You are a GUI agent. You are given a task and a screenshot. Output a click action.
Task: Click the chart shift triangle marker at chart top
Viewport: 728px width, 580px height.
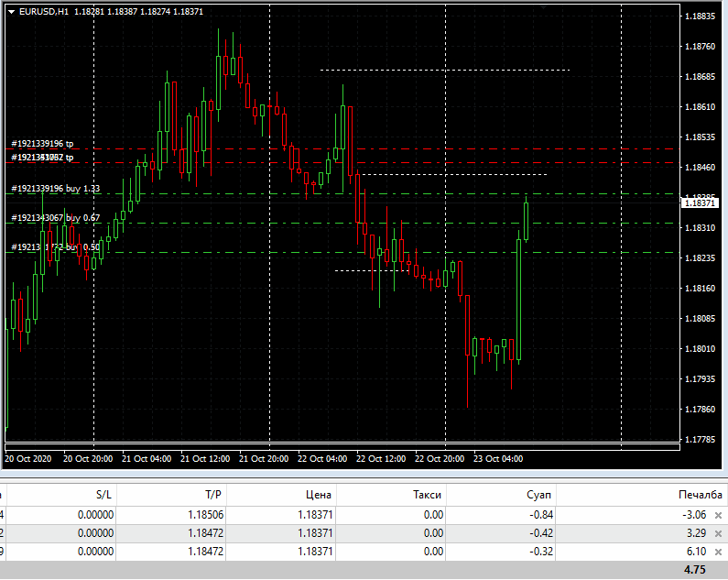pos(543,7)
